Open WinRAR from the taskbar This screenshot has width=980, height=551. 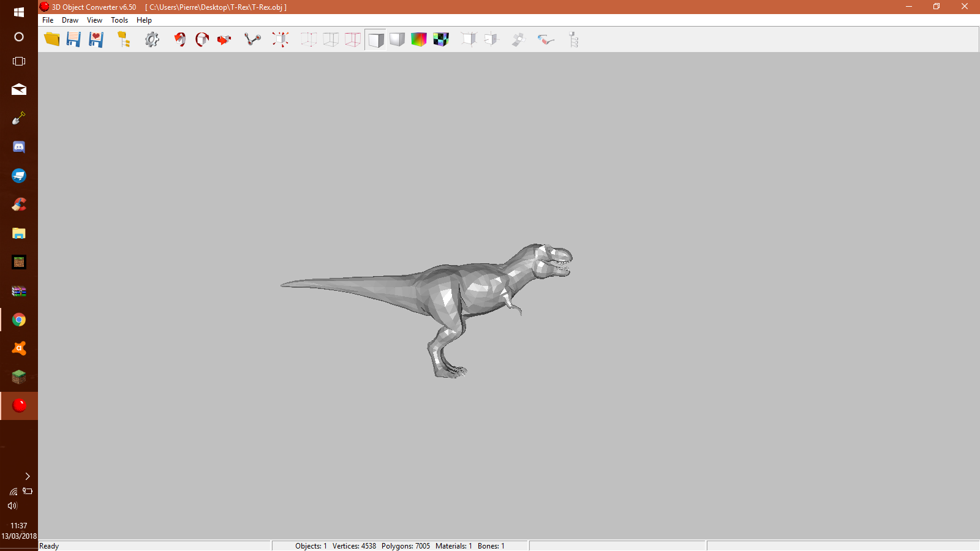19,291
